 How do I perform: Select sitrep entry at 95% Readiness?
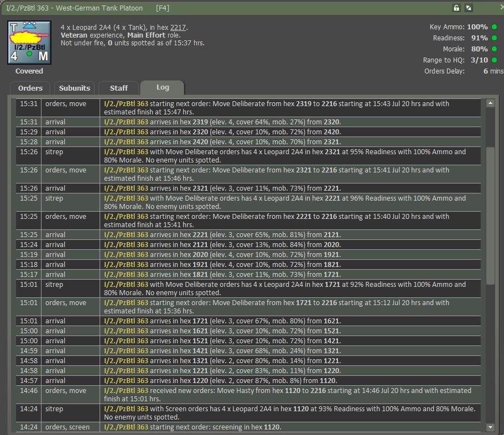pyautogui.click(x=248, y=156)
